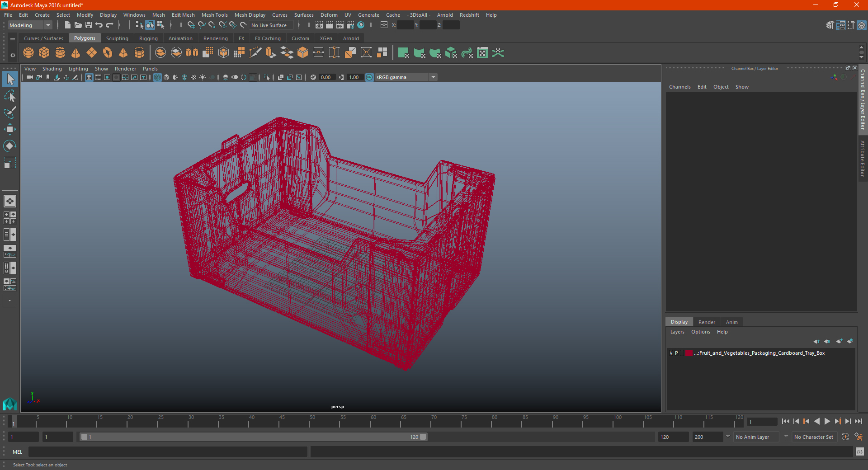The image size is (868, 470).
Task: Create a polygon sphere from the shelf
Action: coord(28,53)
